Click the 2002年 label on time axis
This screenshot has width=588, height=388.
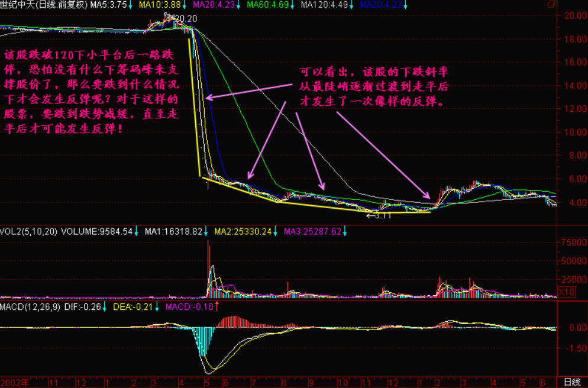pyautogui.click(x=14, y=381)
